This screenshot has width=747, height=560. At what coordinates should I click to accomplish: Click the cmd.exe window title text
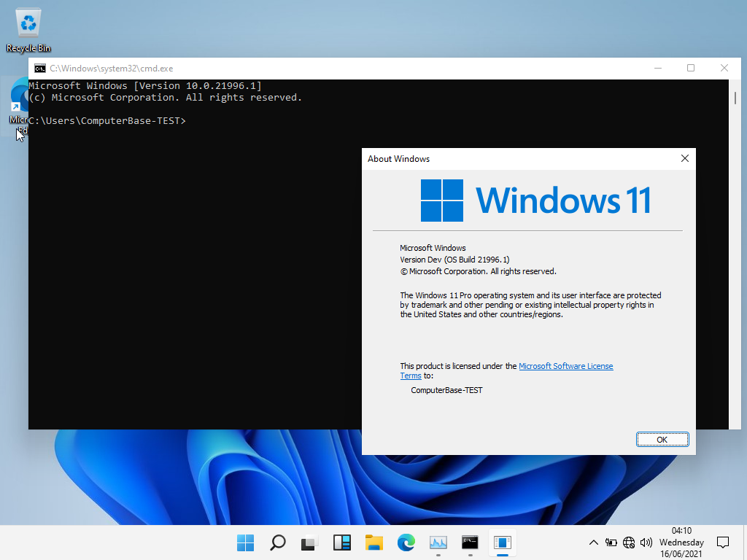coord(112,69)
